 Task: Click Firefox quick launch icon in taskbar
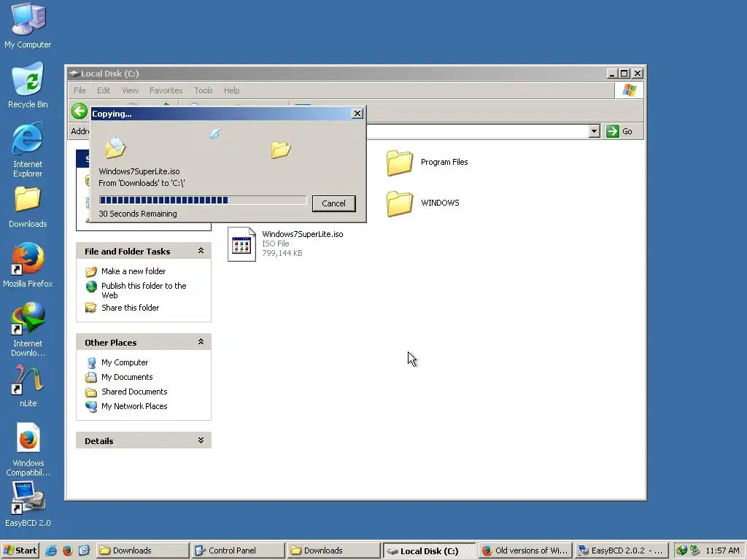coord(68,551)
